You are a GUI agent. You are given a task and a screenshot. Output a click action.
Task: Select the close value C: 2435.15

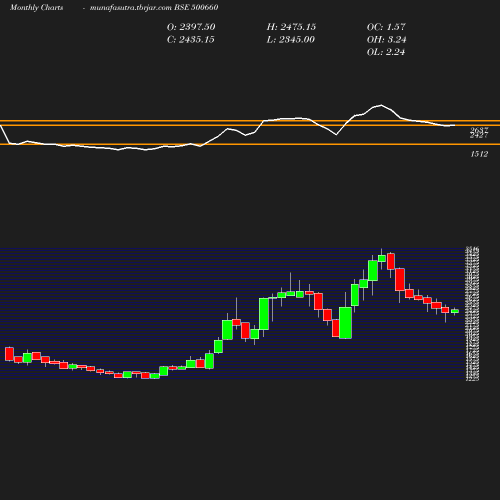point(191,39)
